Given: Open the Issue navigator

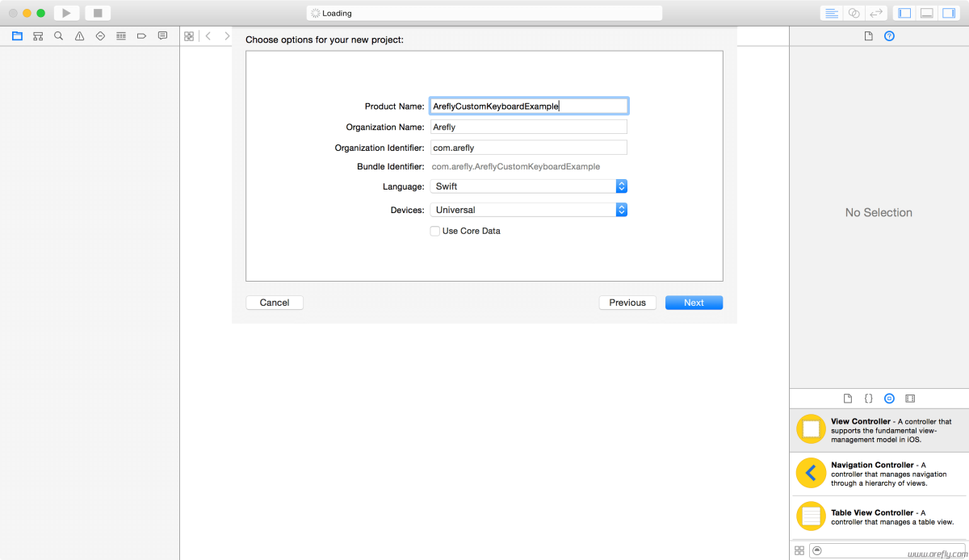Looking at the screenshot, I should (79, 36).
